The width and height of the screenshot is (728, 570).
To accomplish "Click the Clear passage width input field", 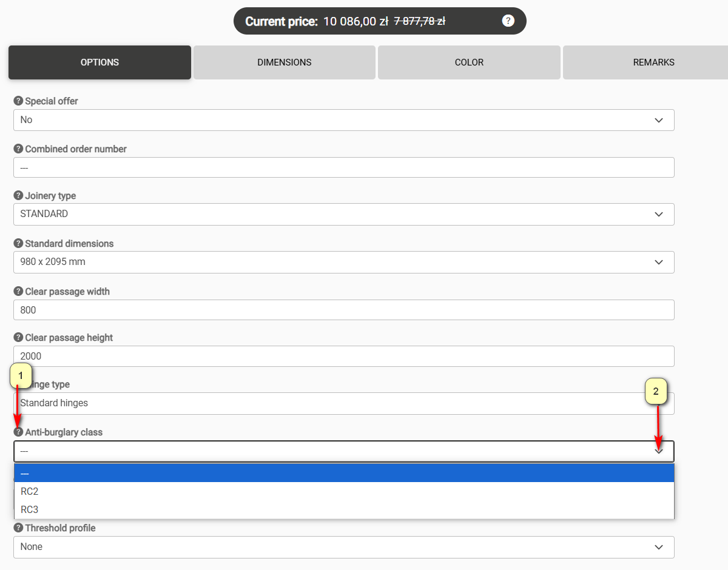I will (x=343, y=310).
